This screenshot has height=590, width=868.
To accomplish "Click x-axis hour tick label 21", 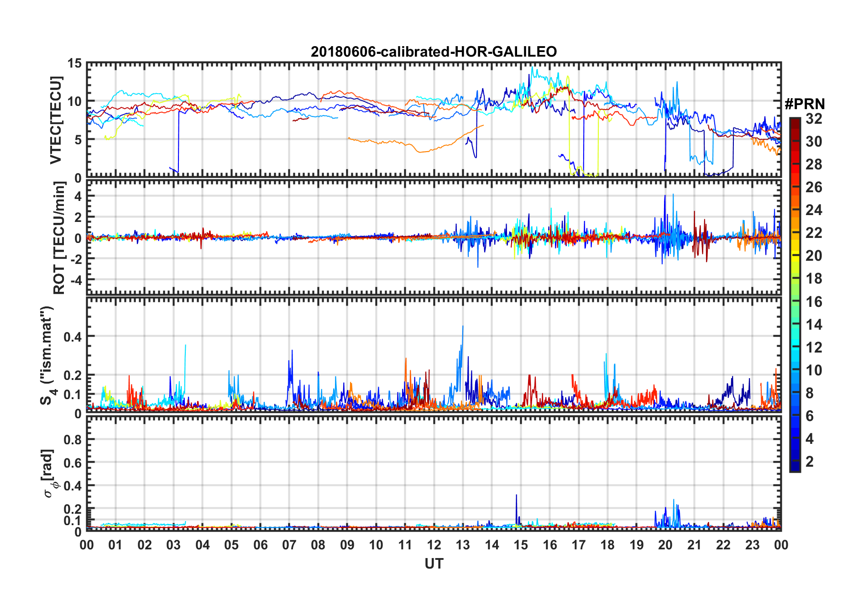I will [695, 545].
